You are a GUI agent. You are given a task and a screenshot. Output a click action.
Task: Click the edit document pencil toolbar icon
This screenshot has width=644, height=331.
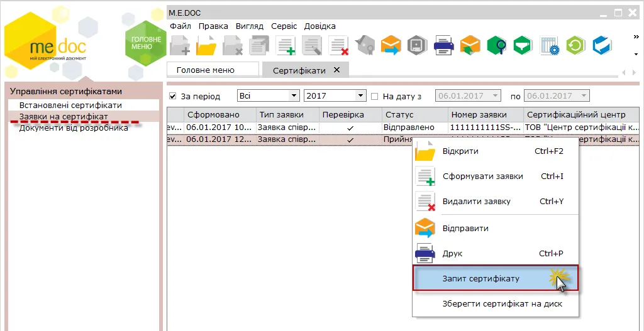312,45
